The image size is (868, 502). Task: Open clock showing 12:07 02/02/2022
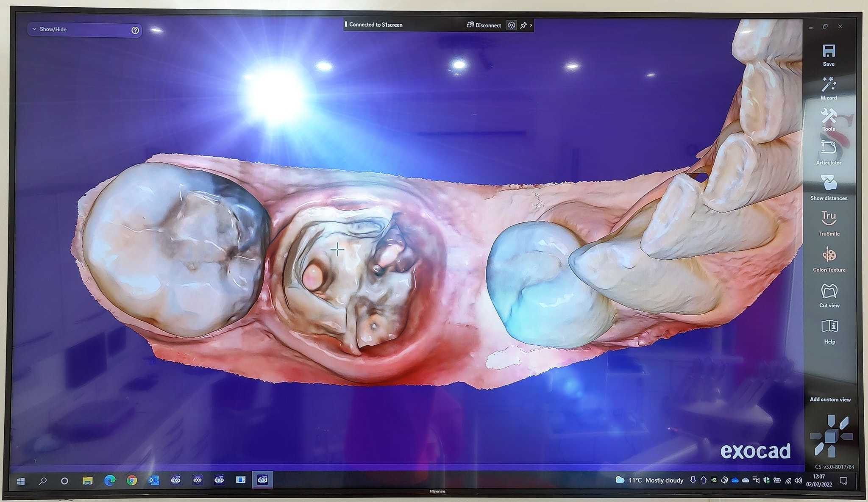coord(819,480)
